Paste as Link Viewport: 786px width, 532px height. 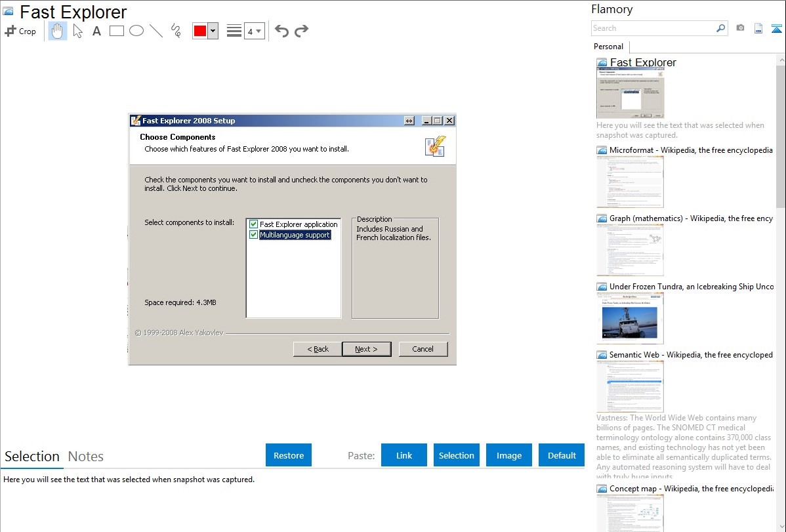point(404,455)
